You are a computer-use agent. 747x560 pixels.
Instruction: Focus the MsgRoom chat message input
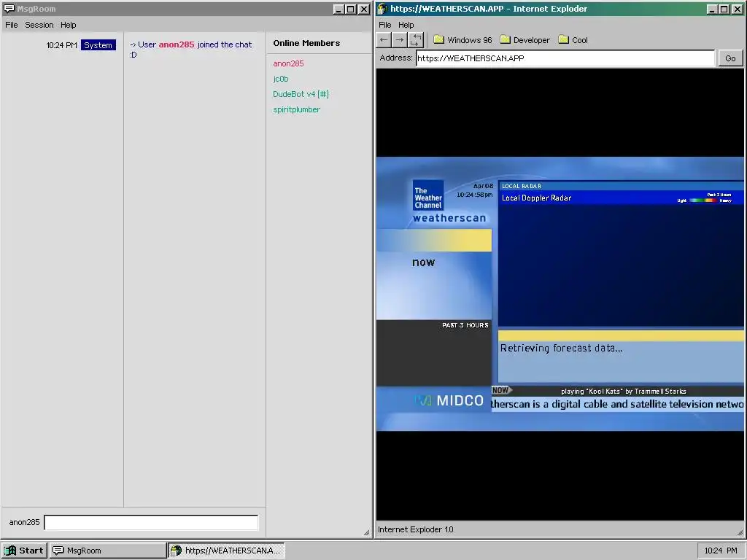tap(151, 522)
